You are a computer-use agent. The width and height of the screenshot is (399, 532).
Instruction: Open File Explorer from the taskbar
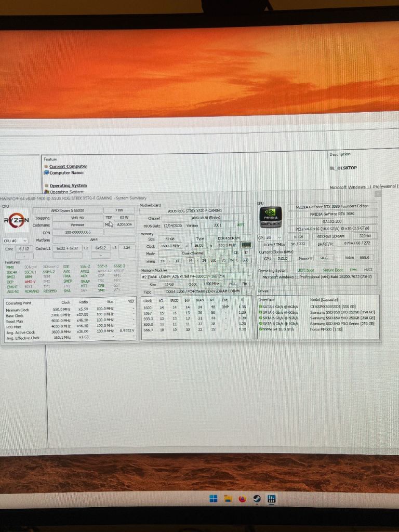(x=228, y=499)
